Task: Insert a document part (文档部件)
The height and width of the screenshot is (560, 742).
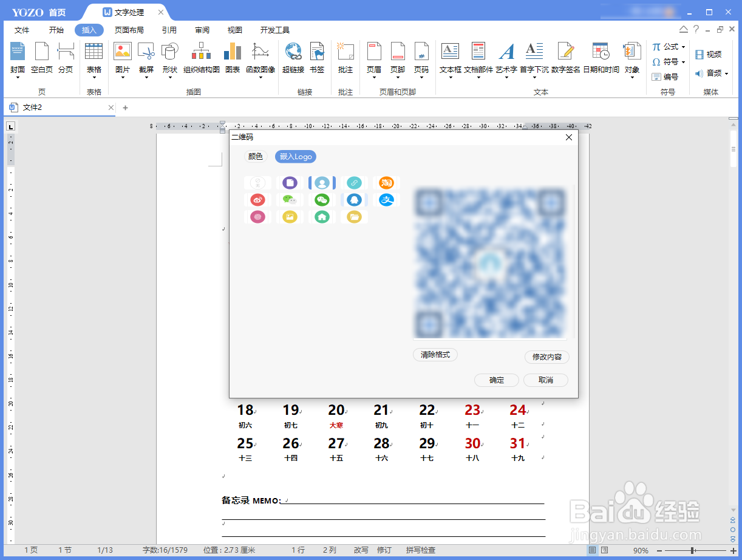Action: click(478, 59)
